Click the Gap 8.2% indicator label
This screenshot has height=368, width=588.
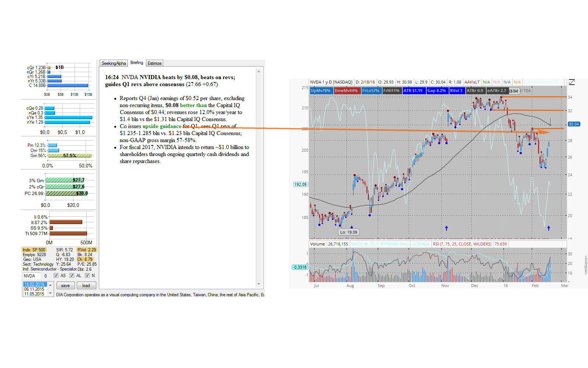point(437,91)
